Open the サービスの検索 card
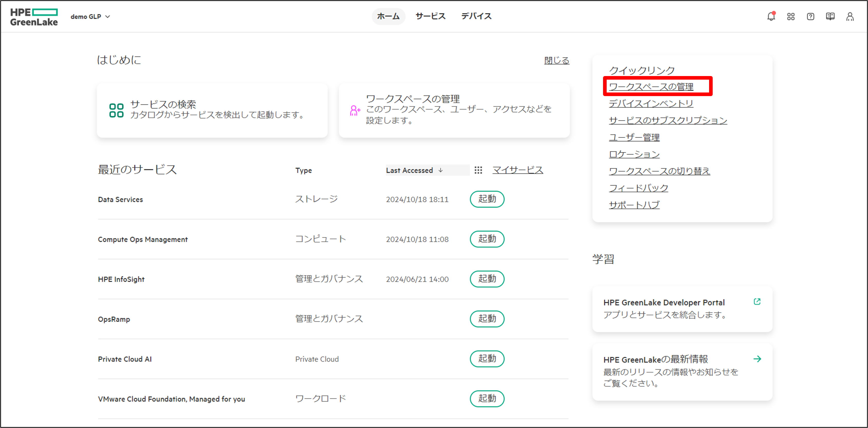 click(x=212, y=110)
